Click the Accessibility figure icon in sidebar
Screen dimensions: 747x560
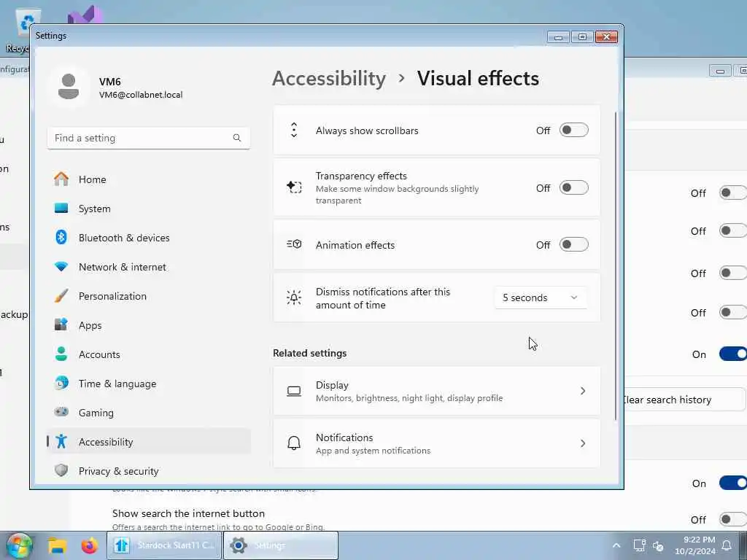coord(61,441)
